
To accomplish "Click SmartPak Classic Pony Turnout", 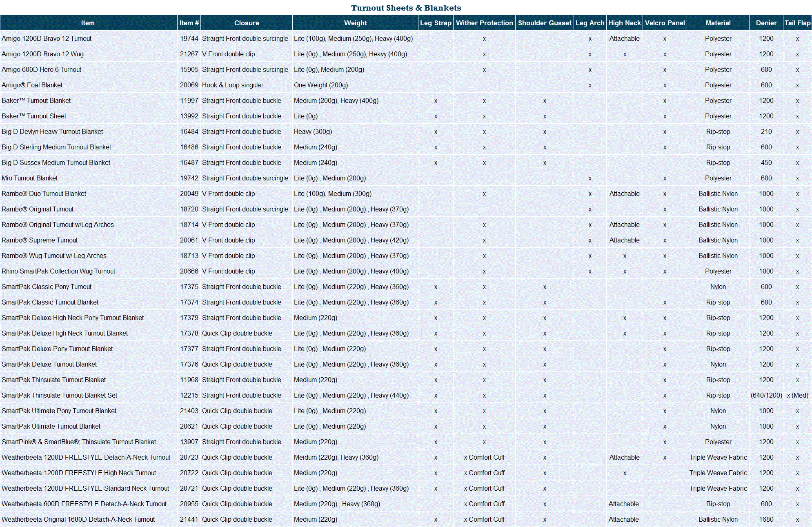I will pyautogui.click(x=47, y=287).
